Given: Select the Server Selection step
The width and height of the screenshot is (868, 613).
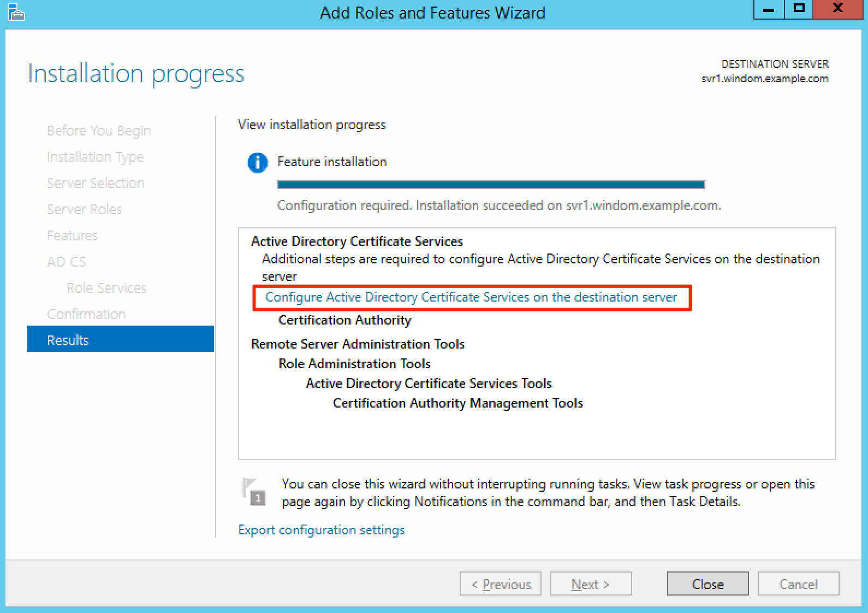Looking at the screenshot, I should pyautogui.click(x=96, y=182).
